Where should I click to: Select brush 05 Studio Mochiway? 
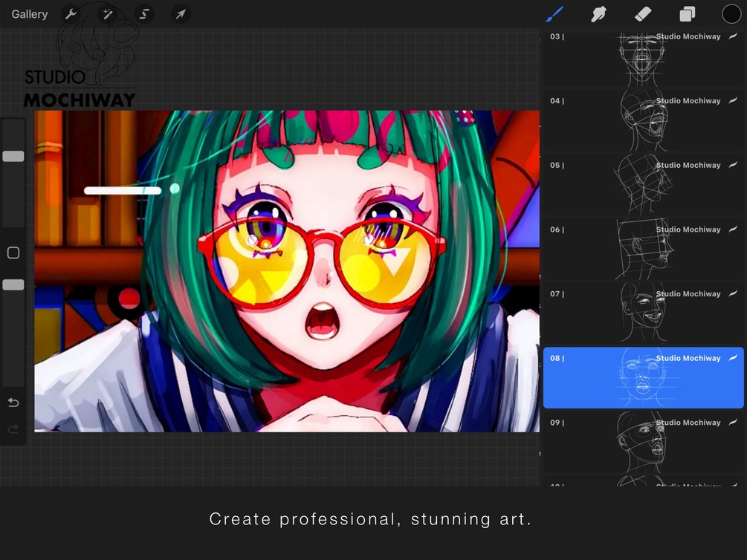pyautogui.click(x=643, y=184)
